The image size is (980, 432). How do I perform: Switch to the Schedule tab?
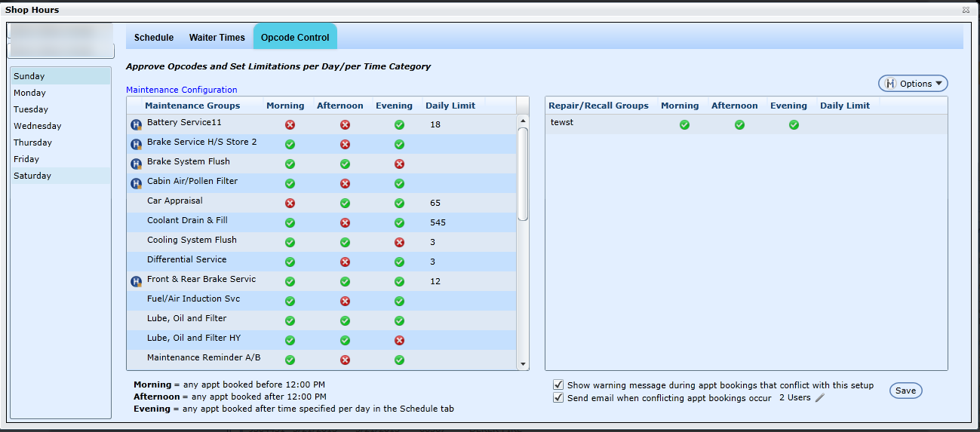tap(154, 38)
